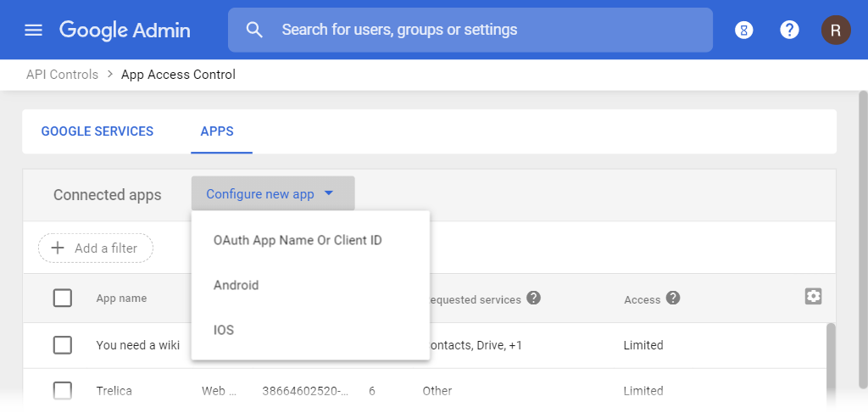
Task: Click the Add a filter button
Action: 96,248
